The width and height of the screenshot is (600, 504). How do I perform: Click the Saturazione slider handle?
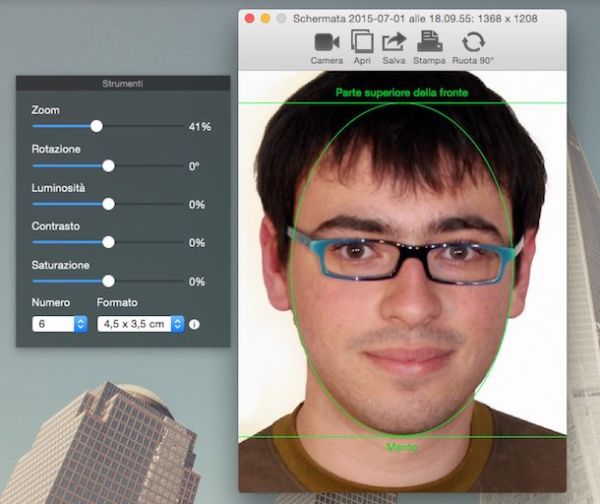(108, 281)
